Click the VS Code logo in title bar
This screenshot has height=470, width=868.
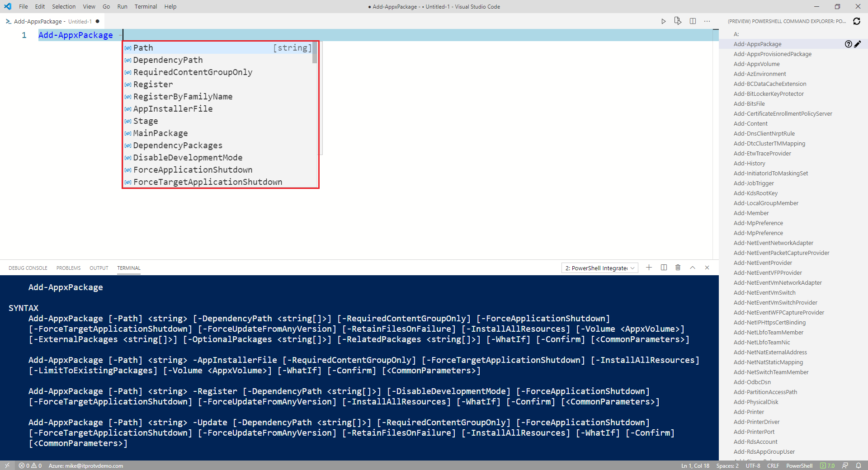click(x=8, y=6)
